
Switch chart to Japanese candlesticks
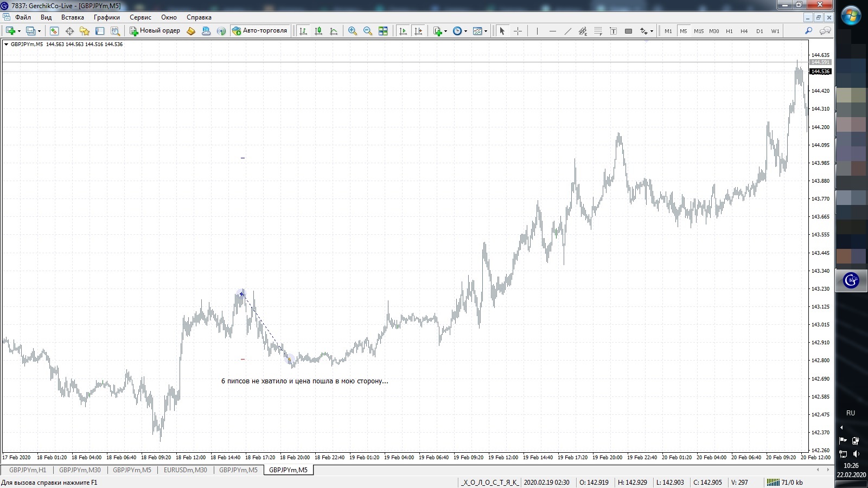(318, 31)
